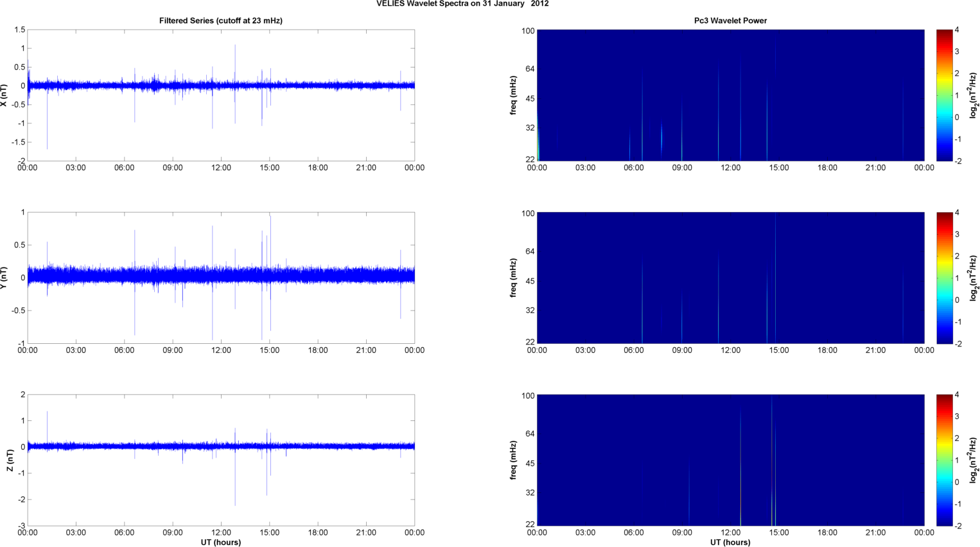Click the "64" frequency tick on top spectrogram
The width and height of the screenshot is (980, 547).
(x=530, y=69)
